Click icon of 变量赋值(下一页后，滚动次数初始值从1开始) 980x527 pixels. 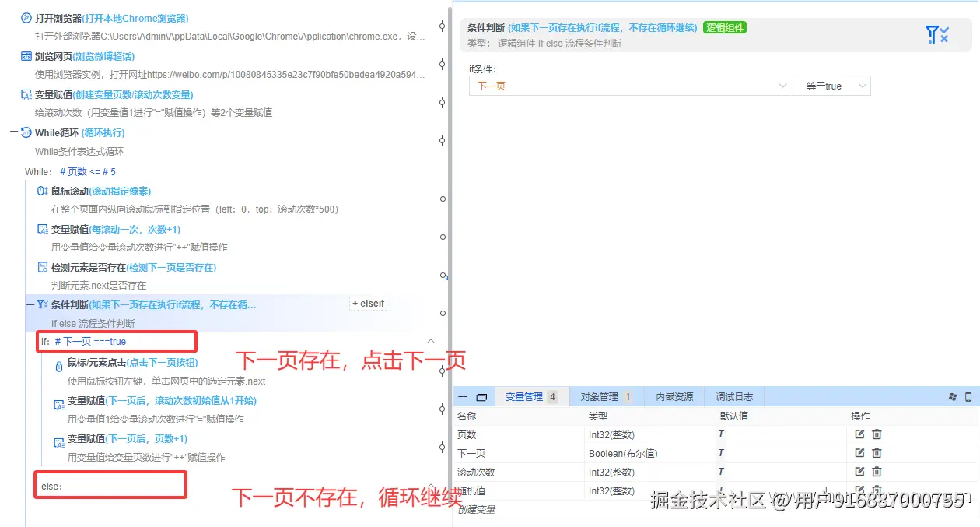point(59,405)
